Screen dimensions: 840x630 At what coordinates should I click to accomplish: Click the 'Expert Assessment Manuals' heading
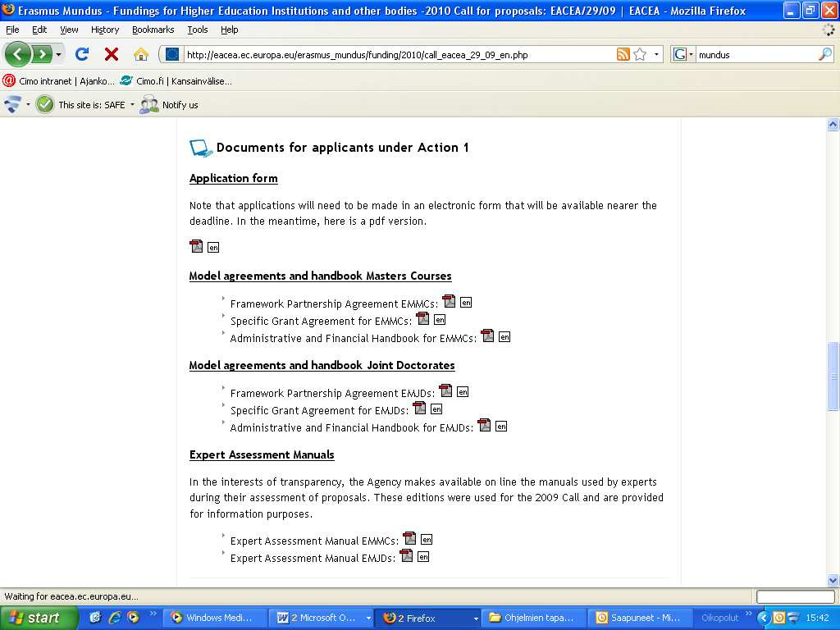click(262, 454)
